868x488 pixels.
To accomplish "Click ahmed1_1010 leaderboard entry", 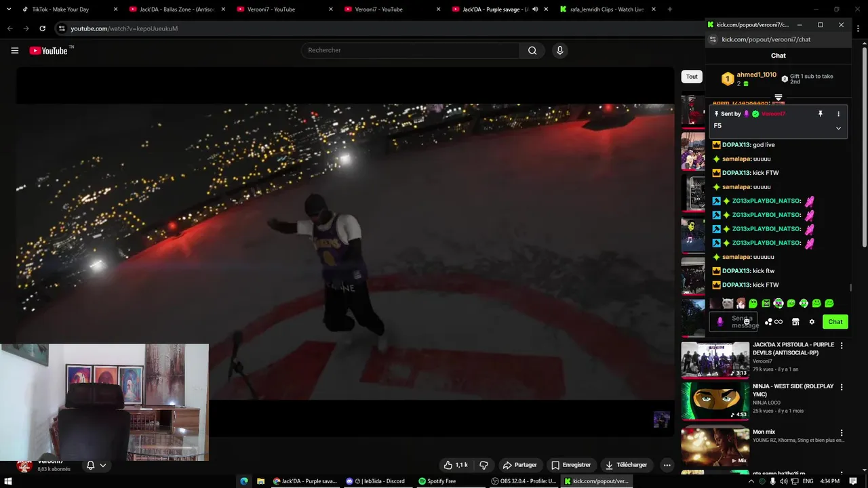I will point(749,79).
